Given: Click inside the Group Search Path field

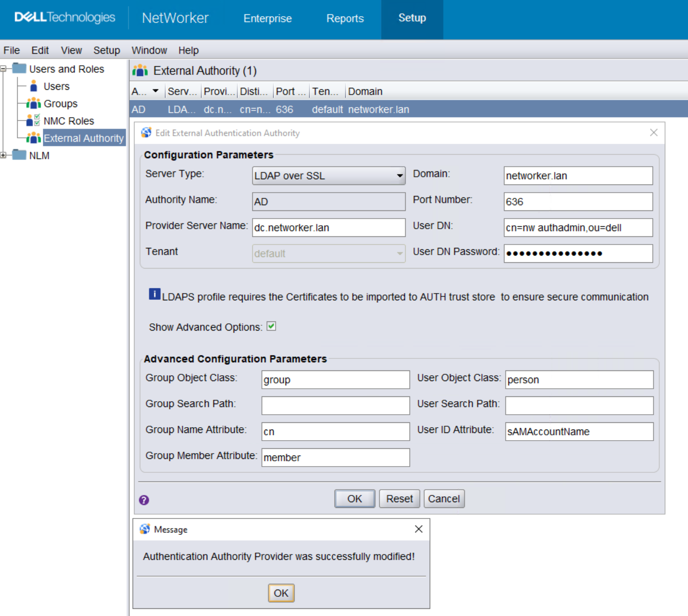Looking at the screenshot, I should (335, 405).
